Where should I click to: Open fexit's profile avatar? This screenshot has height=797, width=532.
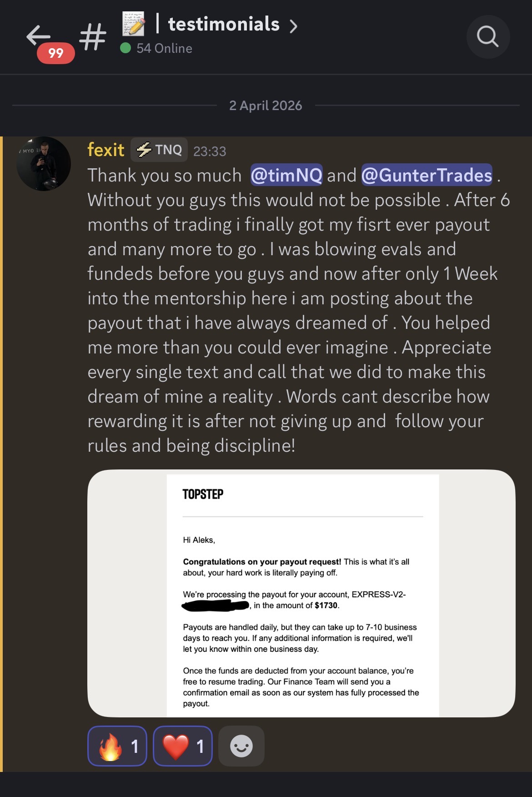[44, 164]
